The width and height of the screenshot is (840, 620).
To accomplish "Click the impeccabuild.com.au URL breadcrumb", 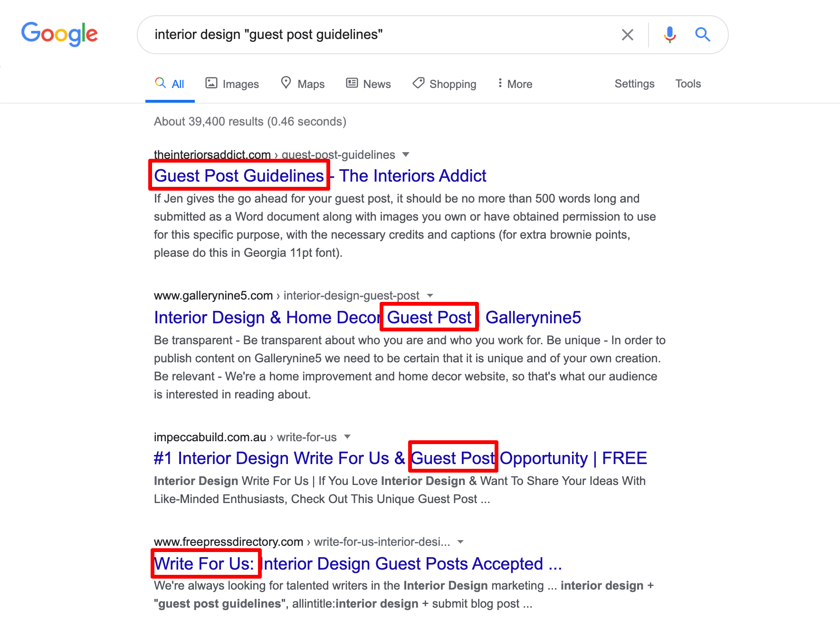I will (245, 437).
